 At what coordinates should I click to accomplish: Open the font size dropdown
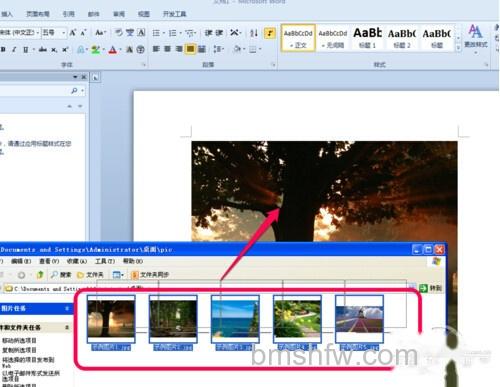point(63,33)
